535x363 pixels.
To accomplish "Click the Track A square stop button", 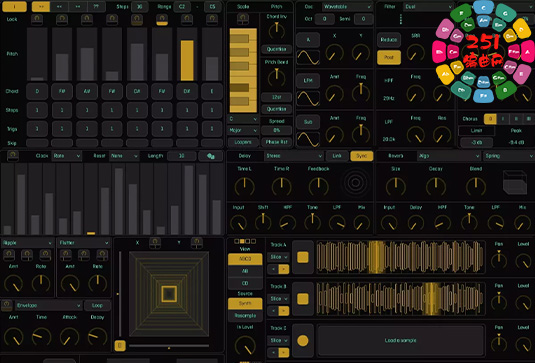I will [x=303, y=257].
